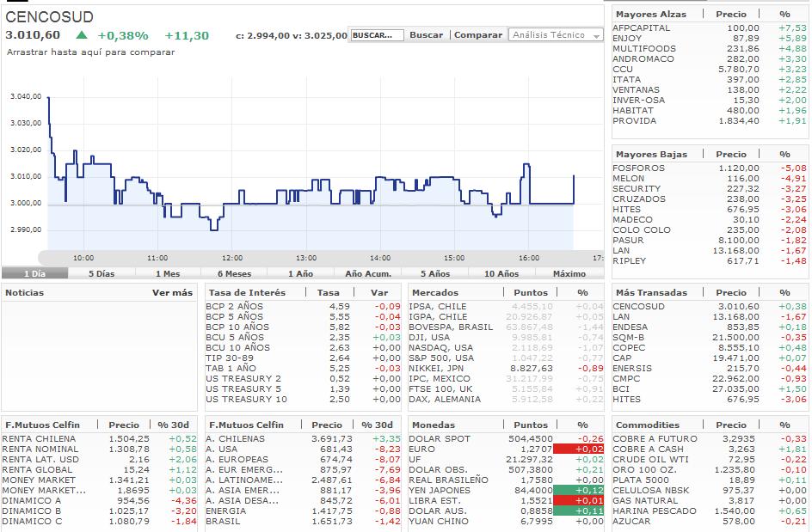Click ORO 100 OZ. commodity row
This screenshot has width=812, height=532.
point(710,470)
